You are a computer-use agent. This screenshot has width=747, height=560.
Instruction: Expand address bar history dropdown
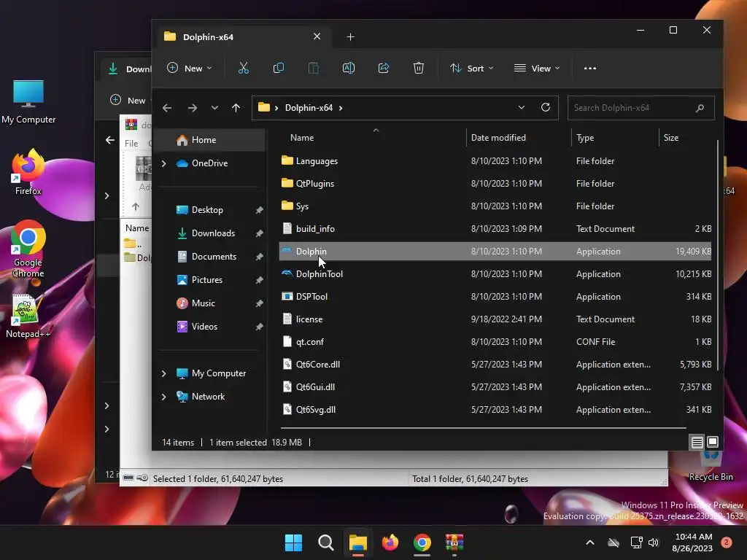(521, 108)
